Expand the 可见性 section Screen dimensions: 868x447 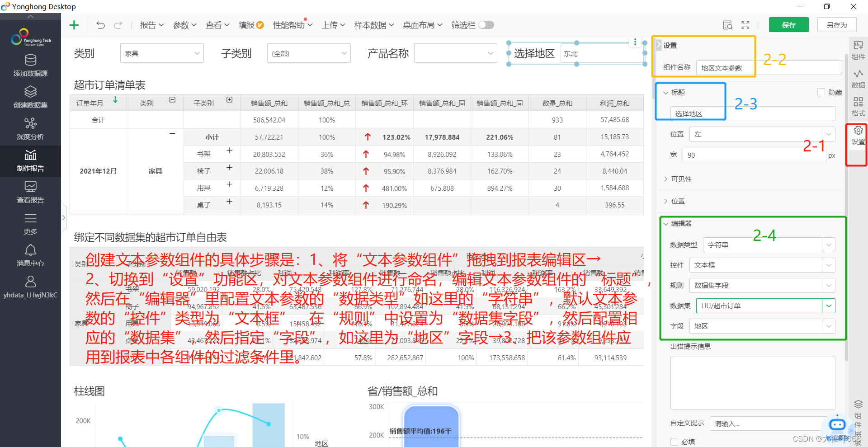click(x=678, y=179)
